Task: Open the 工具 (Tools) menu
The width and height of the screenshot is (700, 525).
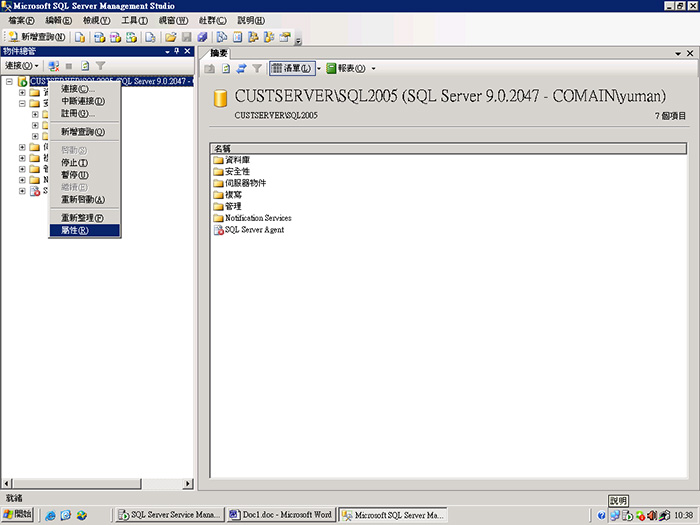Action: point(134,21)
